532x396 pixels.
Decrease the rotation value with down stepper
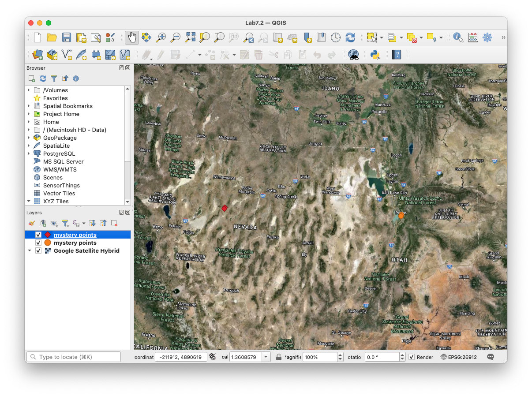click(x=402, y=360)
